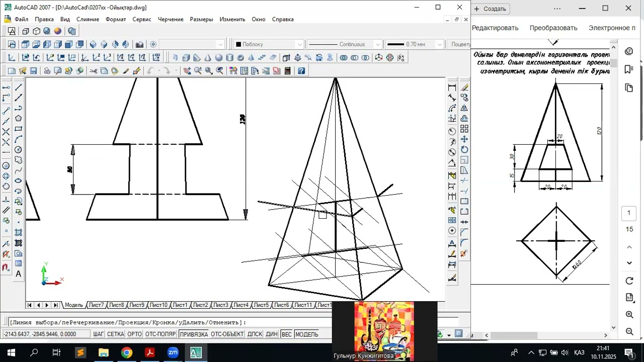The image size is (644, 362).
Task: Toggle ОТС-ПОЛЯР polar tracking
Action: coord(160,334)
